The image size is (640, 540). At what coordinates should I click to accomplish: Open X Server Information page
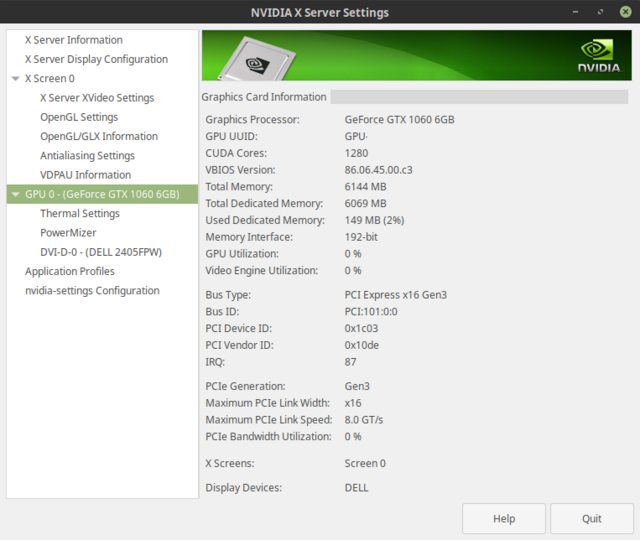tap(73, 40)
